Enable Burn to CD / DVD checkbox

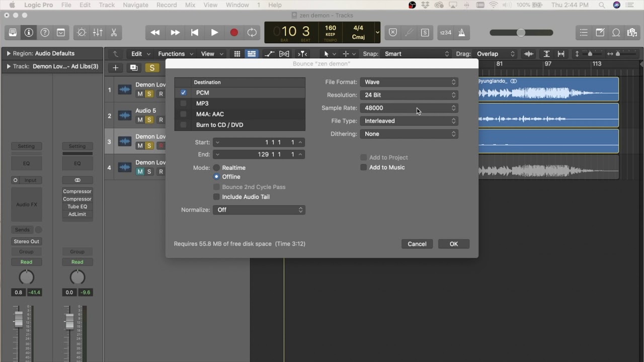(x=183, y=125)
